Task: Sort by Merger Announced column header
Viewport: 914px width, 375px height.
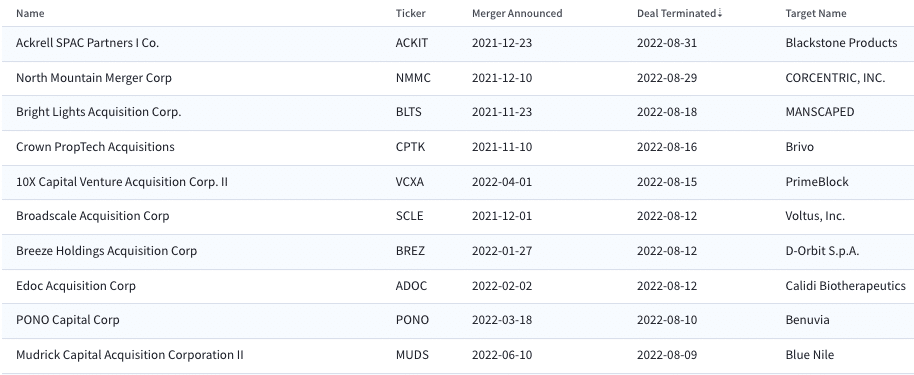Action: (517, 13)
